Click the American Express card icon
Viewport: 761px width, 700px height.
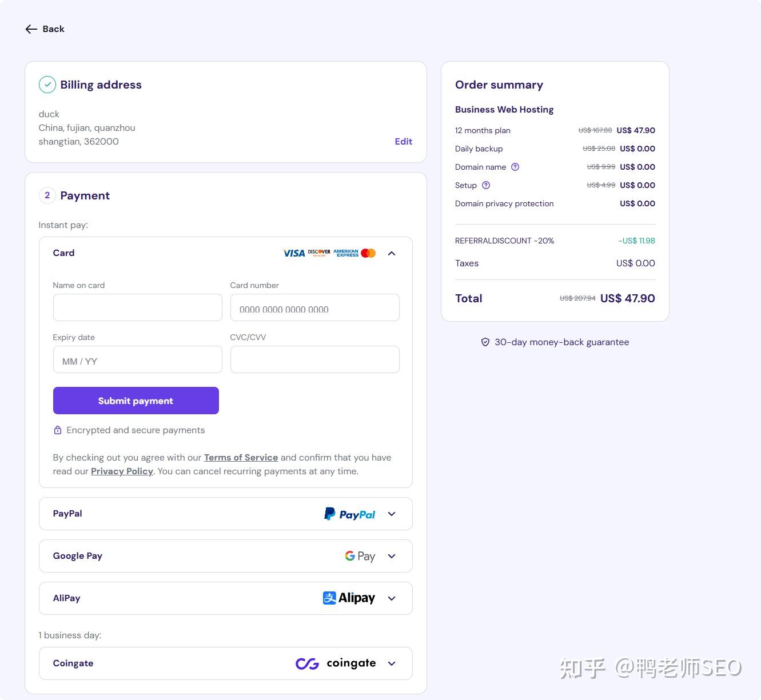tap(346, 253)
